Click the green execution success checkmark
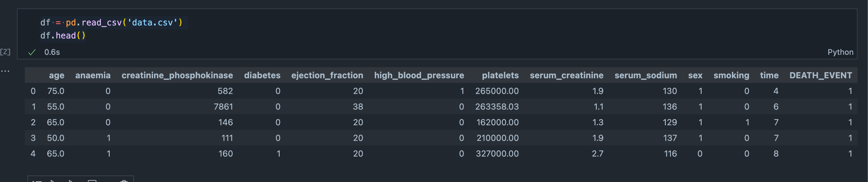Screen dimensions: 868x182 32,52
